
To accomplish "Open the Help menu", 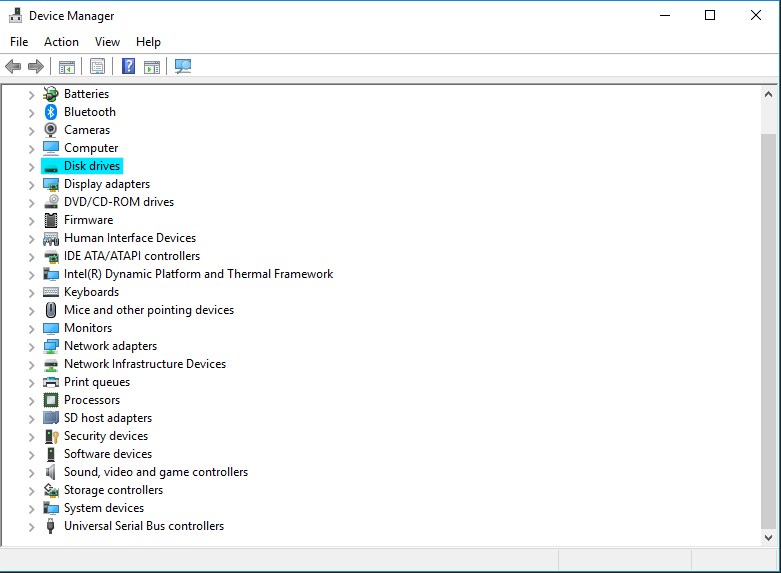I will pyautogui.click(x=148, y=42).
